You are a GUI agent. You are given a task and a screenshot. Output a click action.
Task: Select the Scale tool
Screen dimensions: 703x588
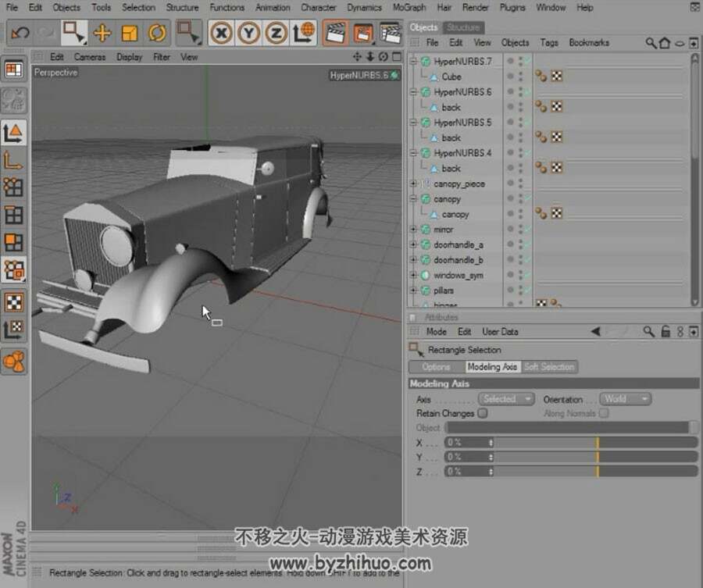130,33
